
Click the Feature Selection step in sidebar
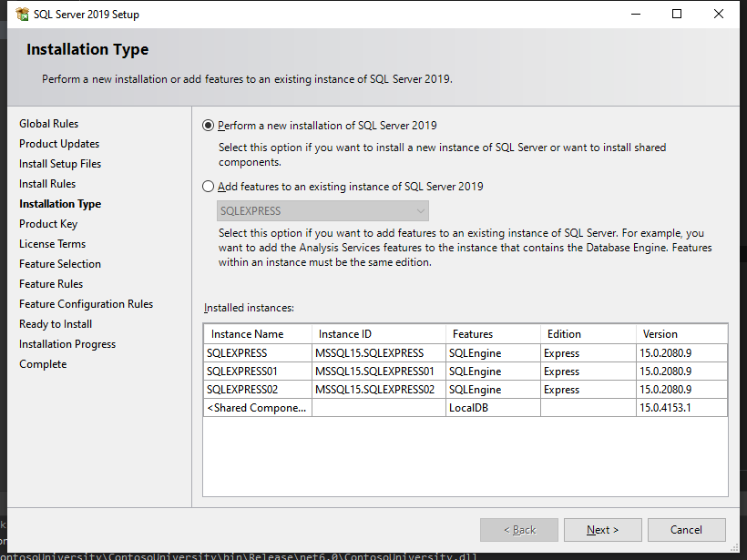click(x=60, y=264)
